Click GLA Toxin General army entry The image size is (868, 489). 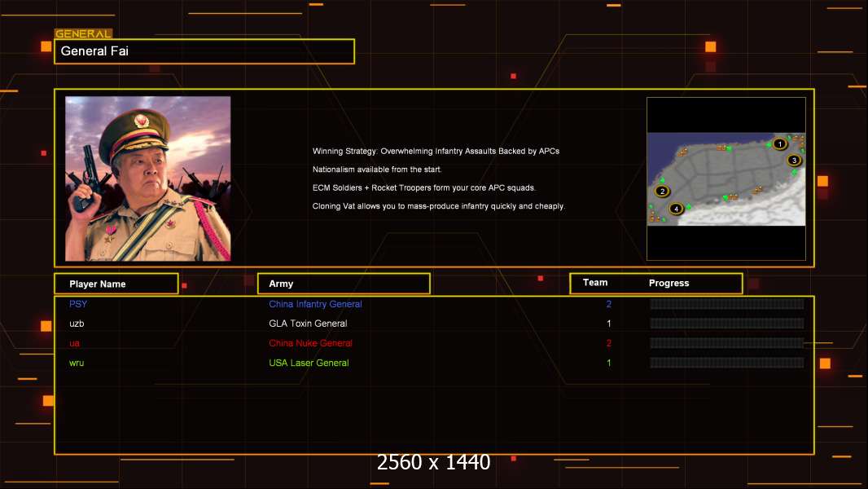pos(308,324)
